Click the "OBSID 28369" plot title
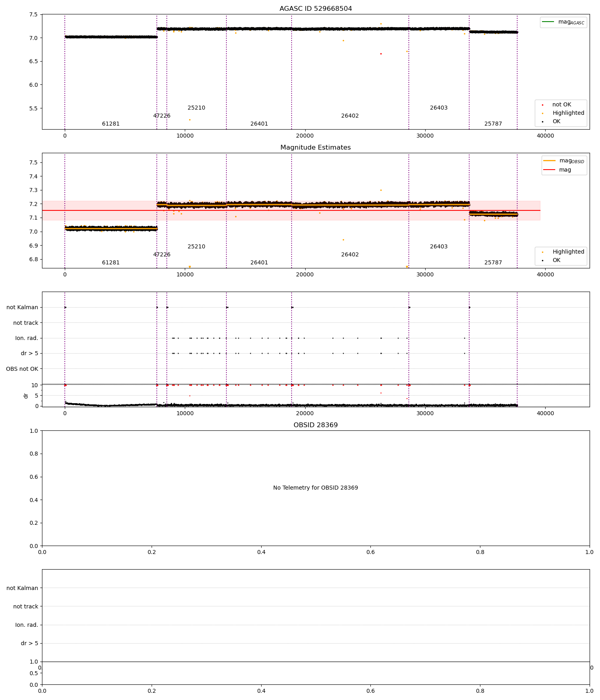This screenshot has width=600, height=700. [x=316, y=425]
